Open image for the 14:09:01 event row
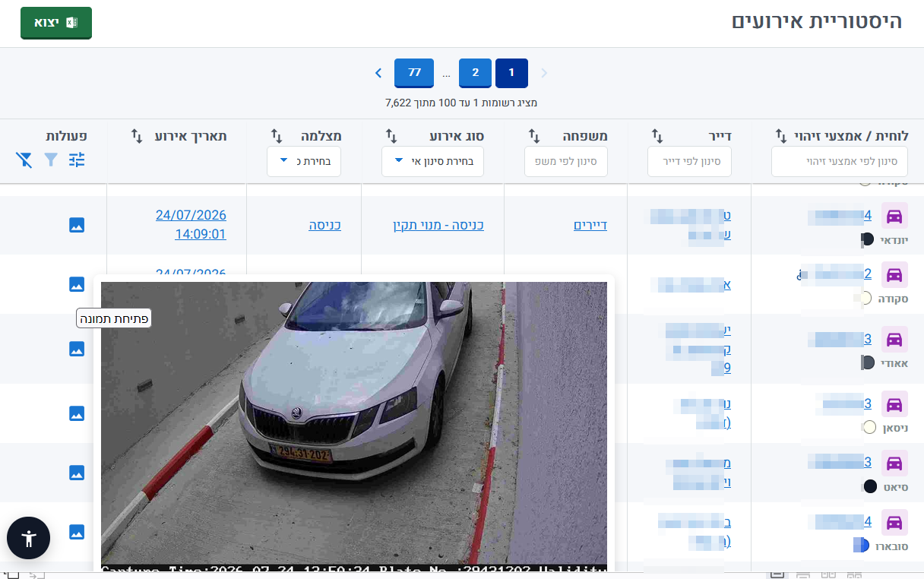Viewport: 924px width, 579px height. (77, 225)
